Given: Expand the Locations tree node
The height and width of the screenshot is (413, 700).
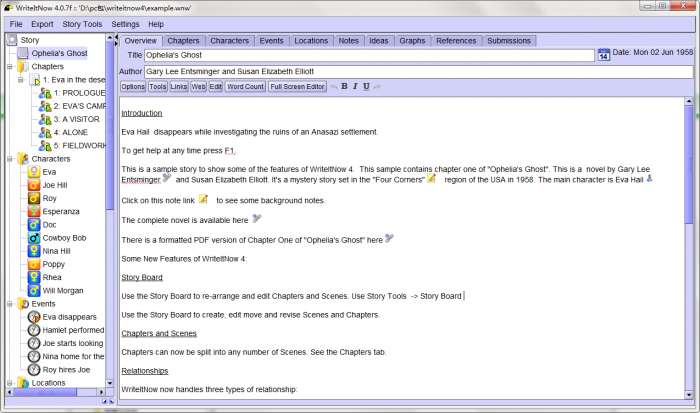Looking at the screenshot, I should tap(10, 383).
